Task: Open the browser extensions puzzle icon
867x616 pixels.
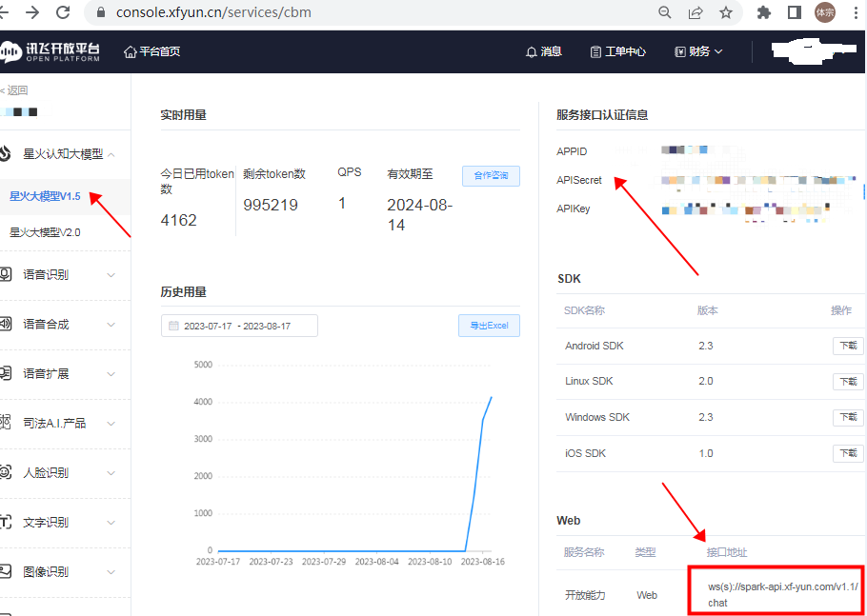Action: coord(763,12)
